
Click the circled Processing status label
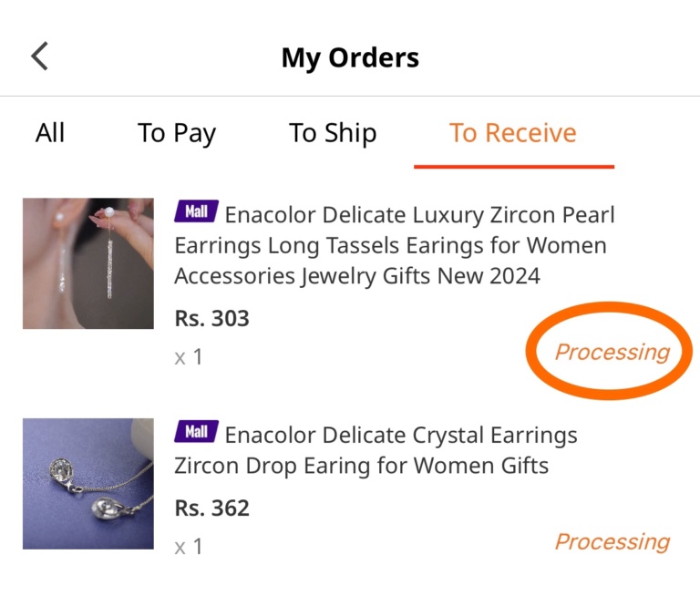(612, 352)
